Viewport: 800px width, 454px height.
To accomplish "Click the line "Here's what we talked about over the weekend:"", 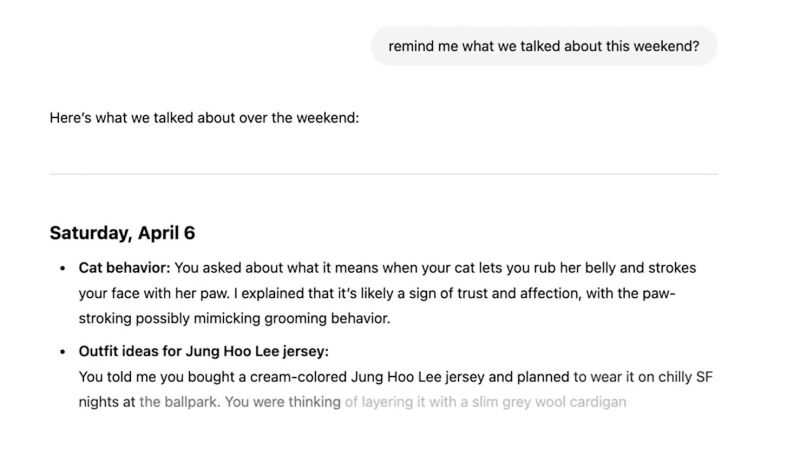I will 204,118.
